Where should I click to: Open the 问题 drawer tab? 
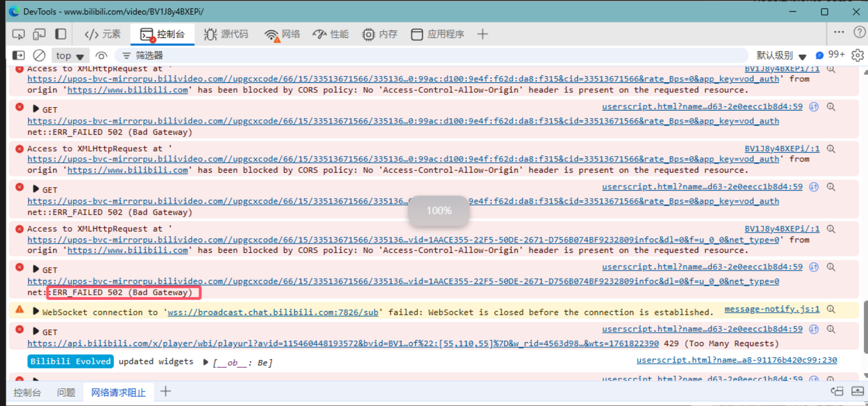pos(66,393)
